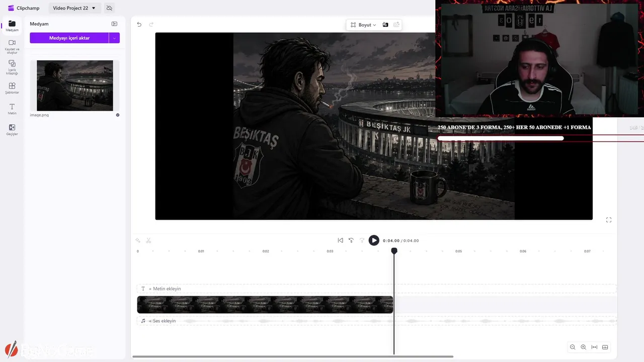Fit the timeline to screen
The image size is (644, 362).
click(594, 347)
